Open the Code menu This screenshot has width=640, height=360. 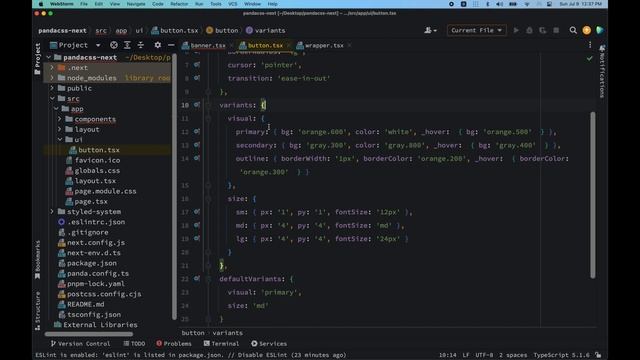pyautogui.click(x=158, y=4)
